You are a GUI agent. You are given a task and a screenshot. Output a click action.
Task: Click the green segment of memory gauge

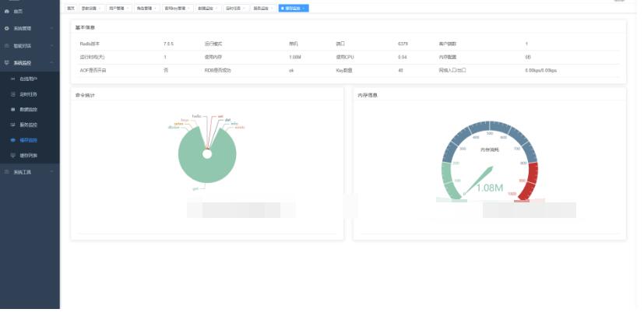pyautogui.click(x=449, y=180)
